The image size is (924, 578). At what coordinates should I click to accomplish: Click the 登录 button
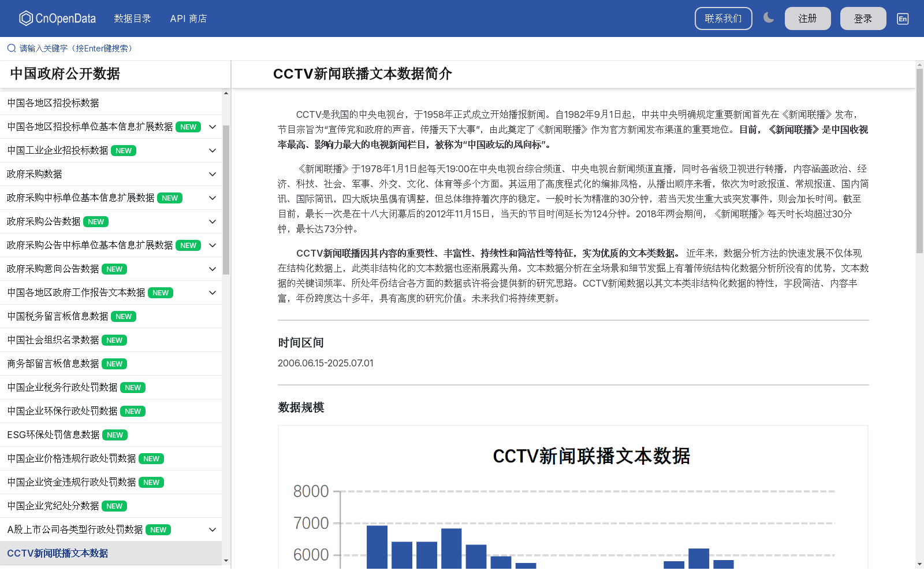(863, 18)
